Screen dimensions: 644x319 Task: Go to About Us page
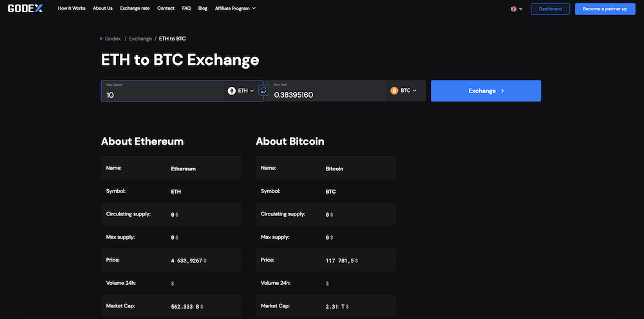point(102,8)
